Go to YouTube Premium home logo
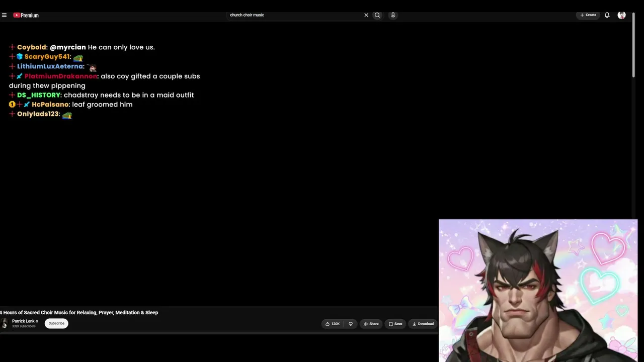Image resolution: width=644 pixels, height=362 pixels. pyautogui.click(x=26, y=15)
